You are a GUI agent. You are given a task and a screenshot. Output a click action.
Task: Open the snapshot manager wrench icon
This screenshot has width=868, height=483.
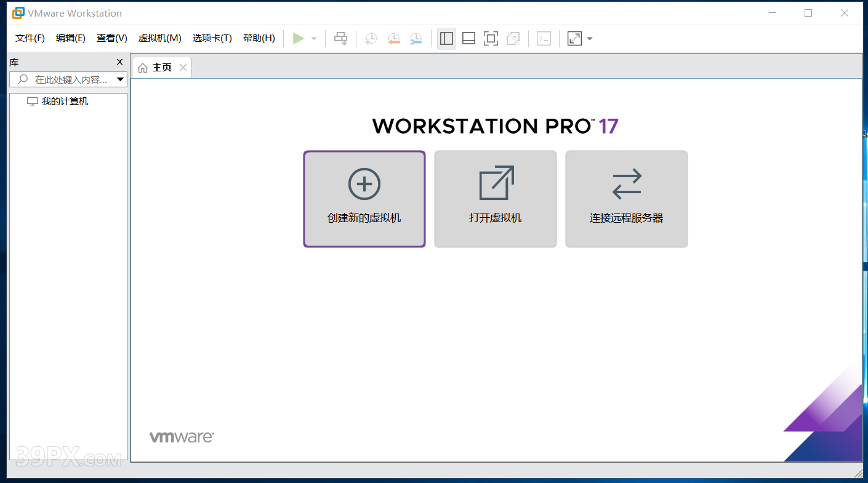(416, 39)
